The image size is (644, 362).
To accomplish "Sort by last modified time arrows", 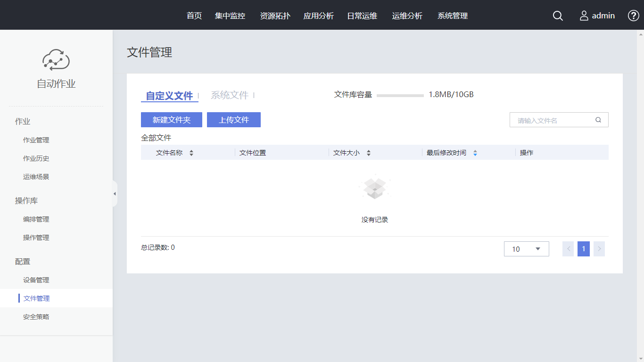I will (x=475, y=153).
